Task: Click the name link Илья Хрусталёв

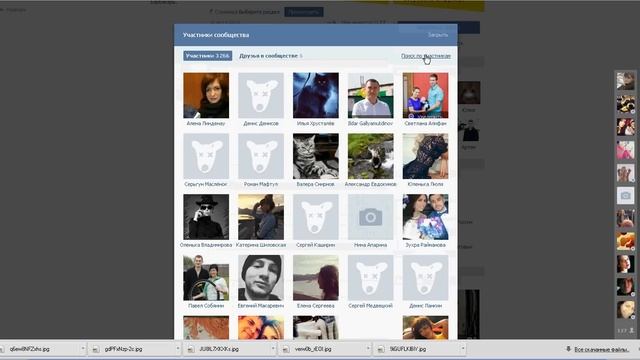Action: [316, 123]
